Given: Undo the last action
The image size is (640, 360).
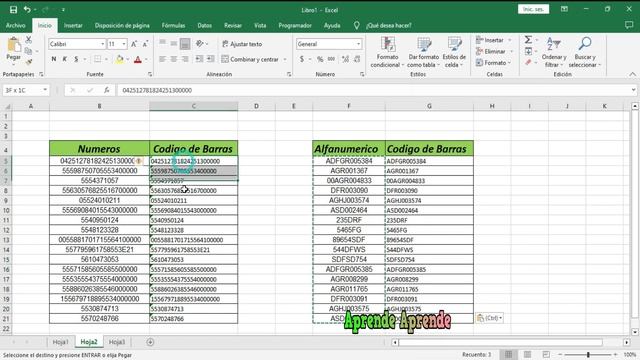Looking at the screenshot, I should pos(27,9).
